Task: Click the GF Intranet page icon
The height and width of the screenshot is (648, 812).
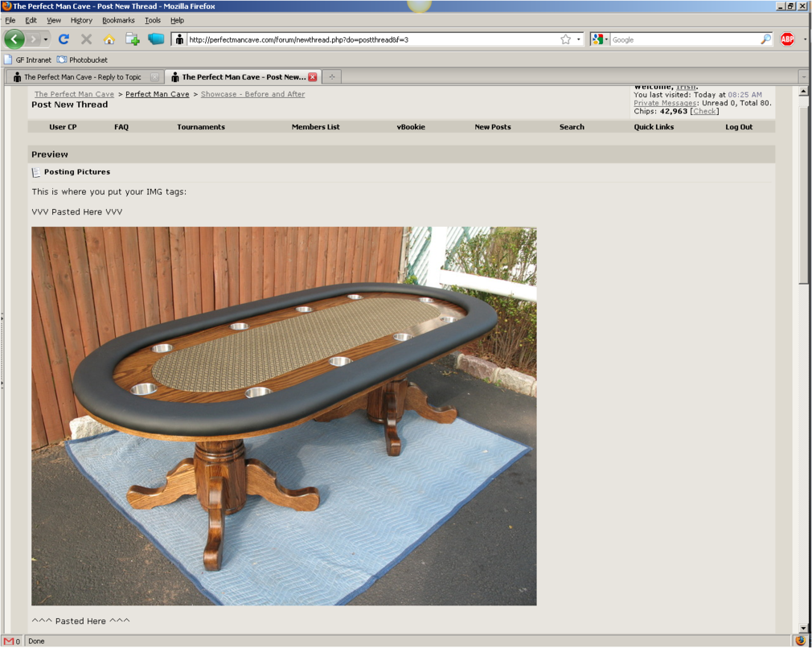Action: pyautogui.click(x=8, y=59)
